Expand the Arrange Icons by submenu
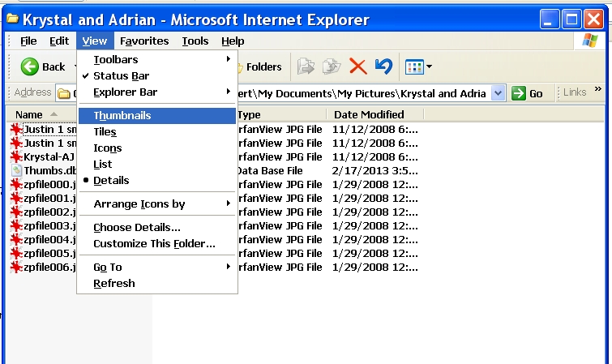The height and width of the screenshot is (364, 612). point(157,203)
